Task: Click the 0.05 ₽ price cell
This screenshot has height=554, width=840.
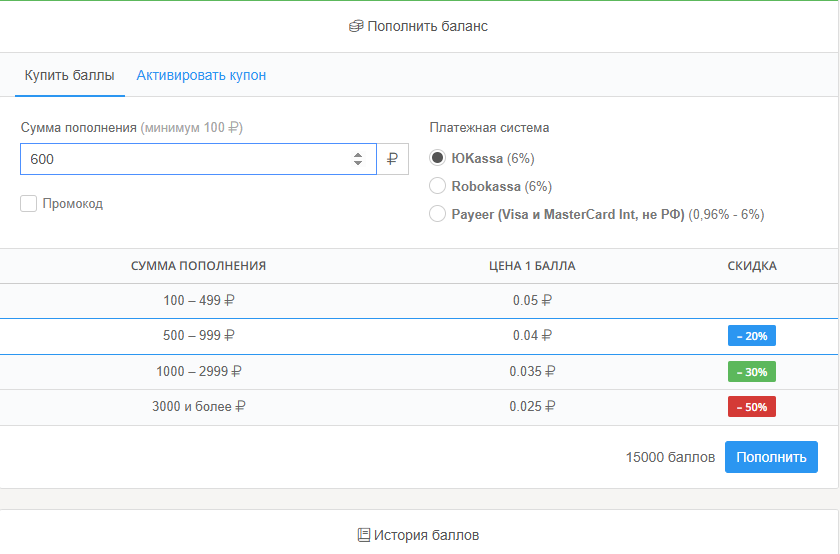Action: pyautogui.click(x=532, y=301)
